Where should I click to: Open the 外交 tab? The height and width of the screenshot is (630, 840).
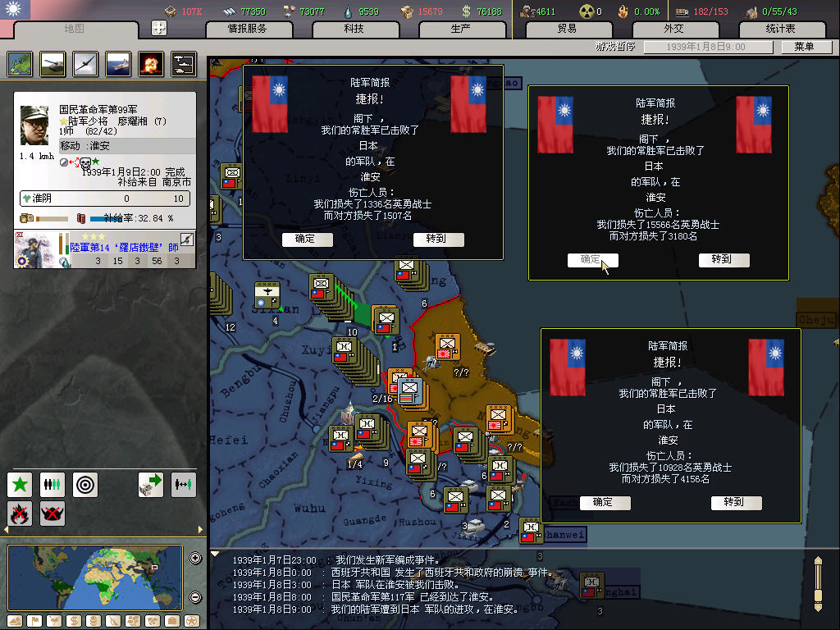(x=674, y=29)
